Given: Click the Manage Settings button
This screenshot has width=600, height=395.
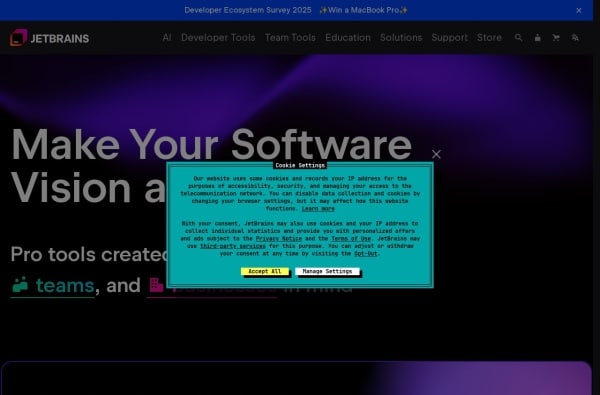Looking at the screenshot, I should point(327,271).
